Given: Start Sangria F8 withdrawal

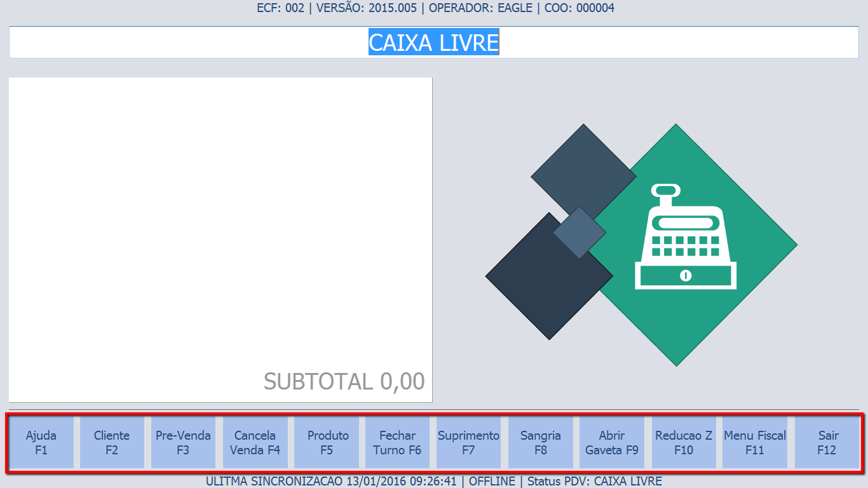Looking at the screenshot, I should pos(541,443).
